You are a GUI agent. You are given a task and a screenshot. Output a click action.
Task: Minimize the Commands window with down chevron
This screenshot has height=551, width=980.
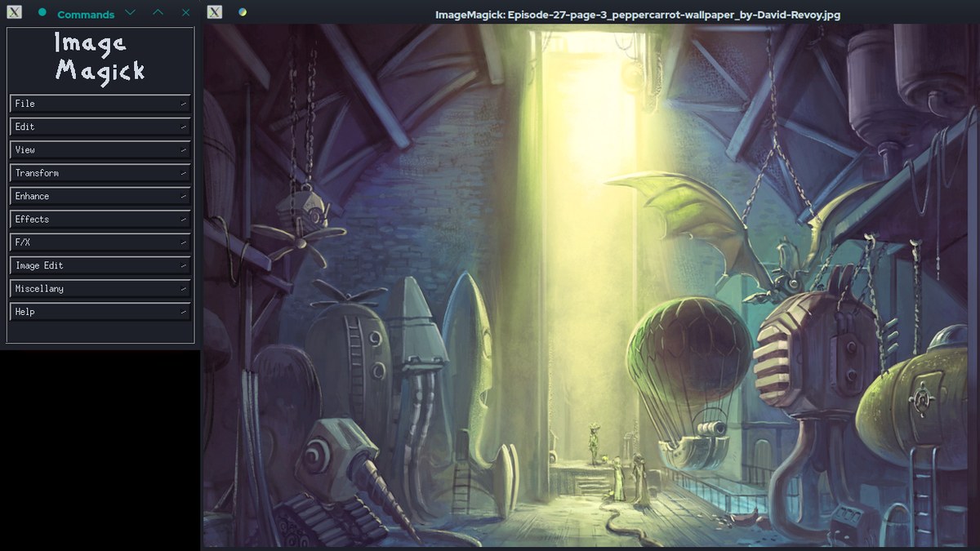[x=131, y=13]
